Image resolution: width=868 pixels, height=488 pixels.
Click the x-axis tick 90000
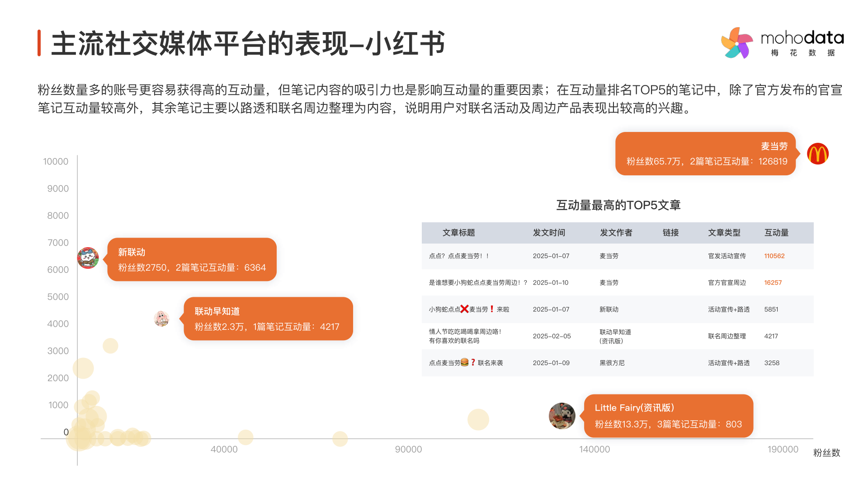pyautogui.click(x=408, y=449)
